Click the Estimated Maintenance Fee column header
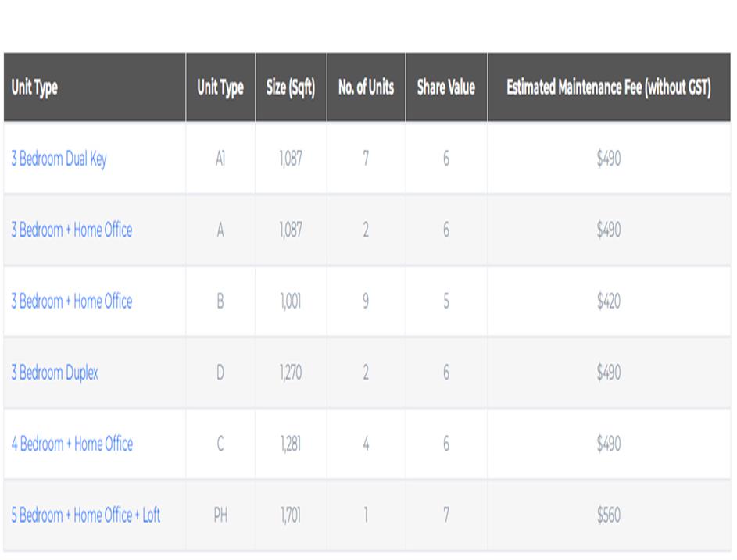 (x=608, y=87)
